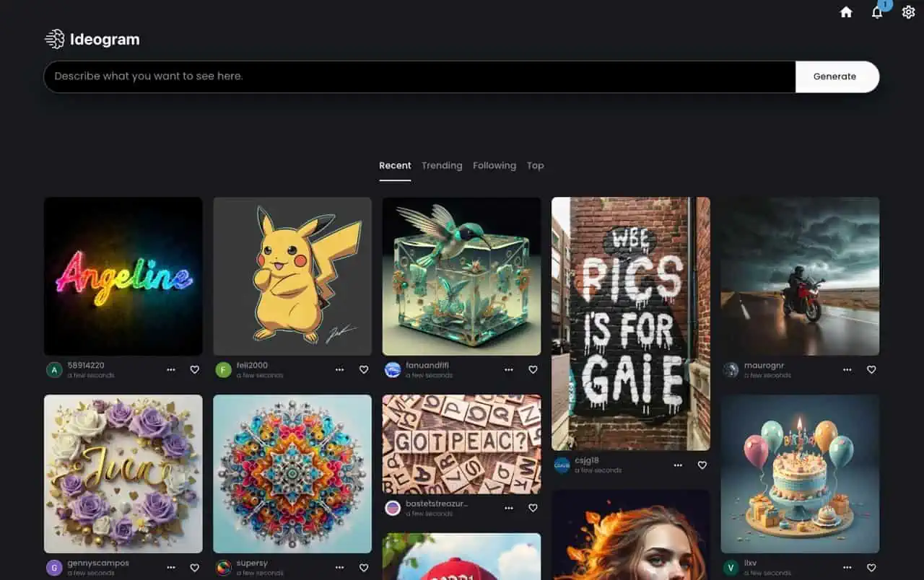This screenshot has width=924, height=580.
Task: Click gennyscampos's purple avatar
Action: pyautogui.click(x=54, y=568)
